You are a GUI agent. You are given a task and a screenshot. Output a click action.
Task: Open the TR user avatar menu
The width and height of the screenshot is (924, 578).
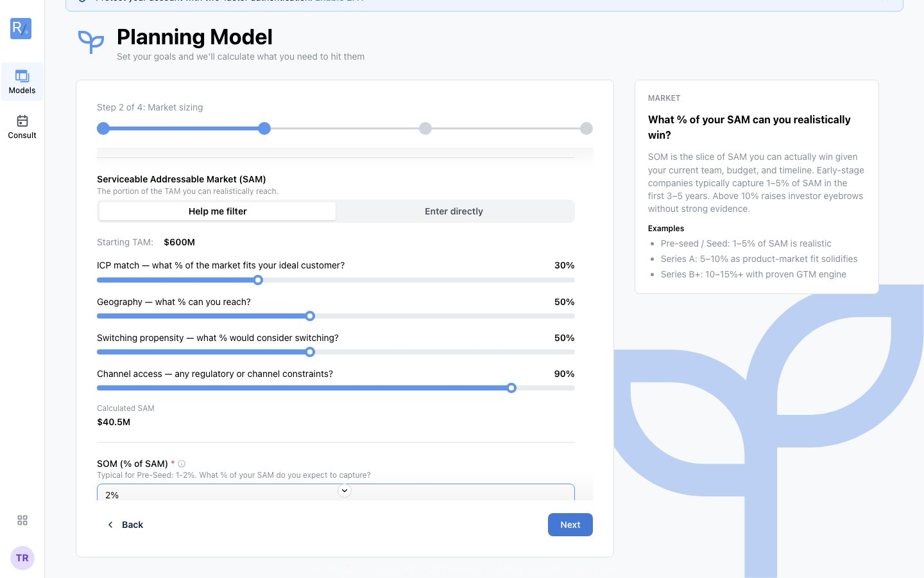[x=22, y=558]
